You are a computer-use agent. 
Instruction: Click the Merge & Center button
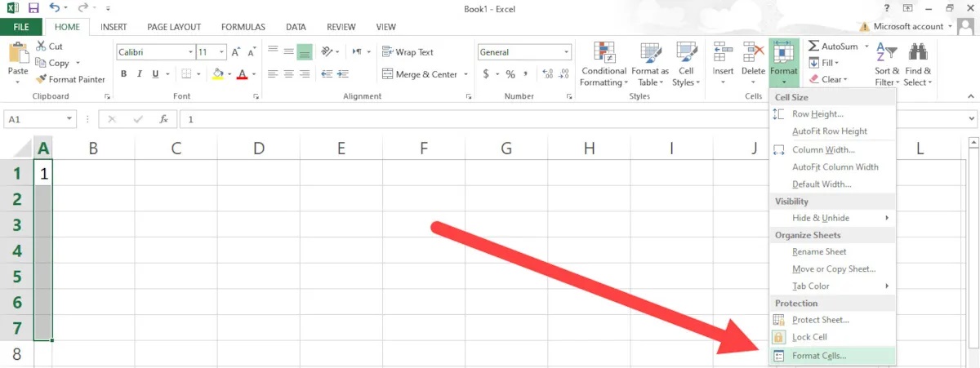pyautogui.click(x=425, y=74)
